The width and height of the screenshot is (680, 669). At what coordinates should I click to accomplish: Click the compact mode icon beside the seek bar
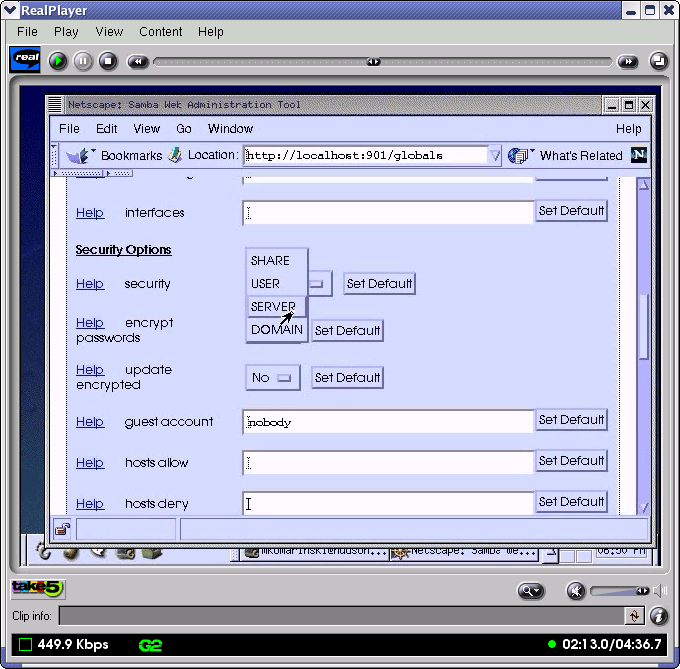pos(659,61)
